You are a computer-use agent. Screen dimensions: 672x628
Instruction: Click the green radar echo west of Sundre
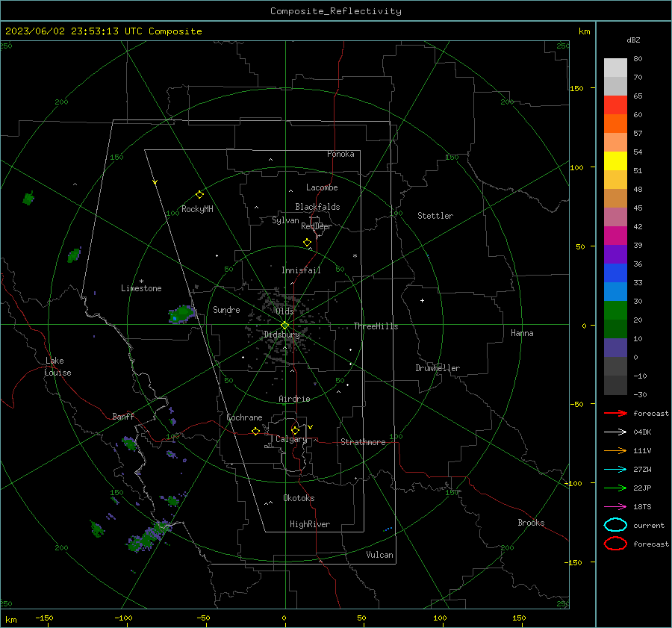click(x=182, y=314)
